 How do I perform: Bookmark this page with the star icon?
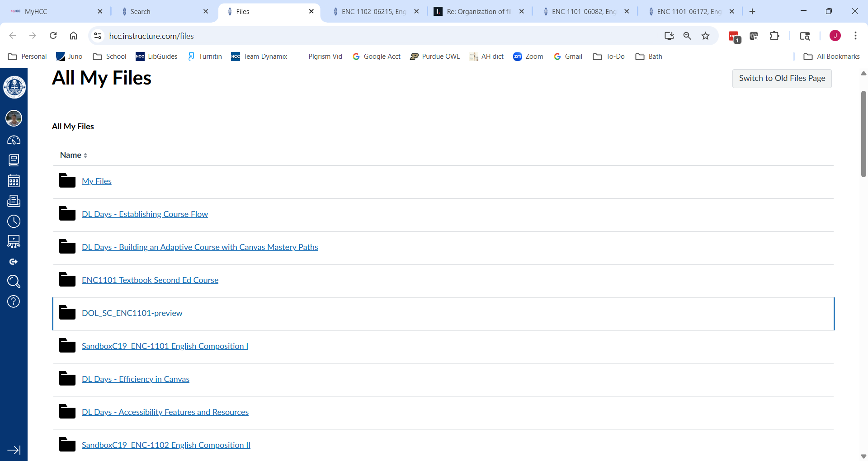[706, 36]
